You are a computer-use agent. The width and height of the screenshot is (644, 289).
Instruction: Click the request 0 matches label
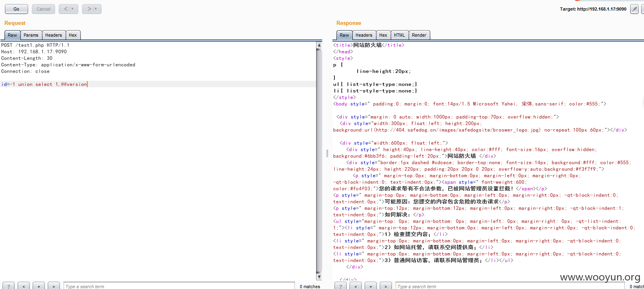310,287
